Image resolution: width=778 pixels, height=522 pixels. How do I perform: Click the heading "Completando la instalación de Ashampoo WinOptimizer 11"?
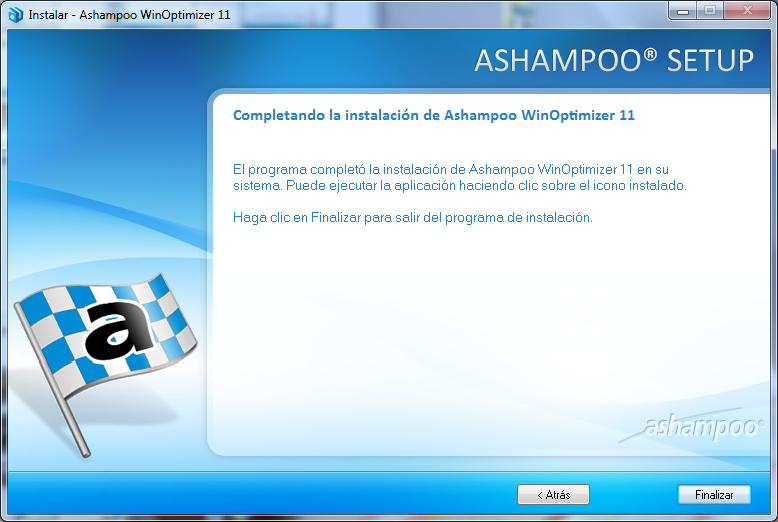pyautogui.click(x=434, y=115)
